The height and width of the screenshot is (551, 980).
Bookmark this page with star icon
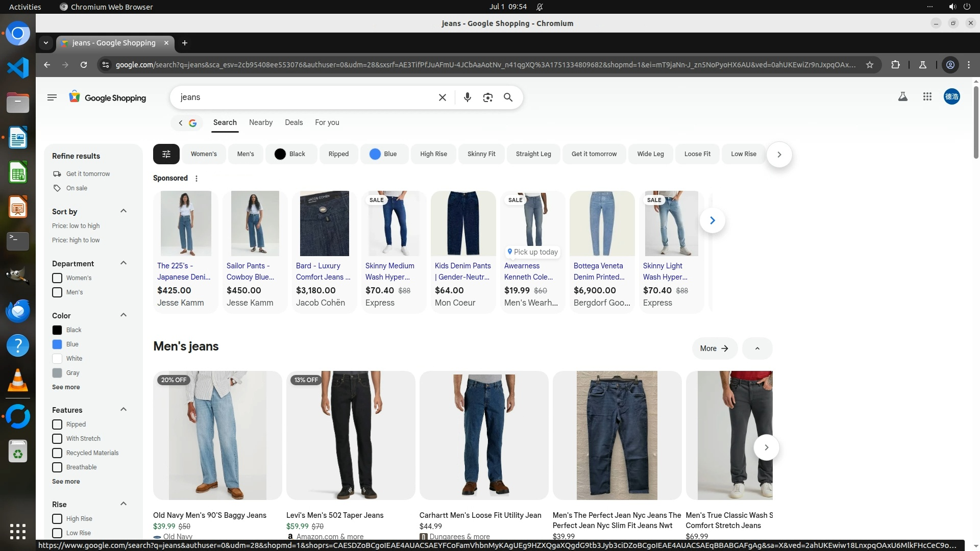point(870,65)
